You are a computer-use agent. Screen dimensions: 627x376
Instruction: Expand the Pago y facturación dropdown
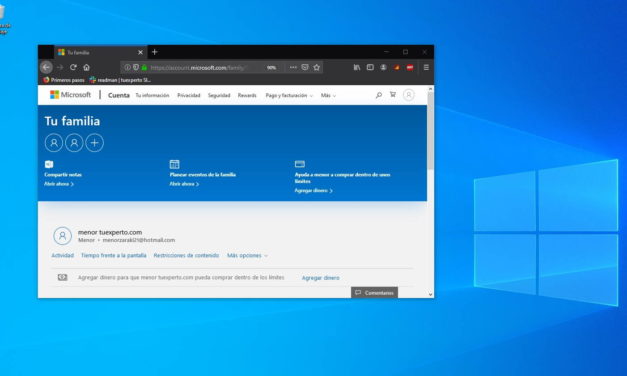[289, 95]
